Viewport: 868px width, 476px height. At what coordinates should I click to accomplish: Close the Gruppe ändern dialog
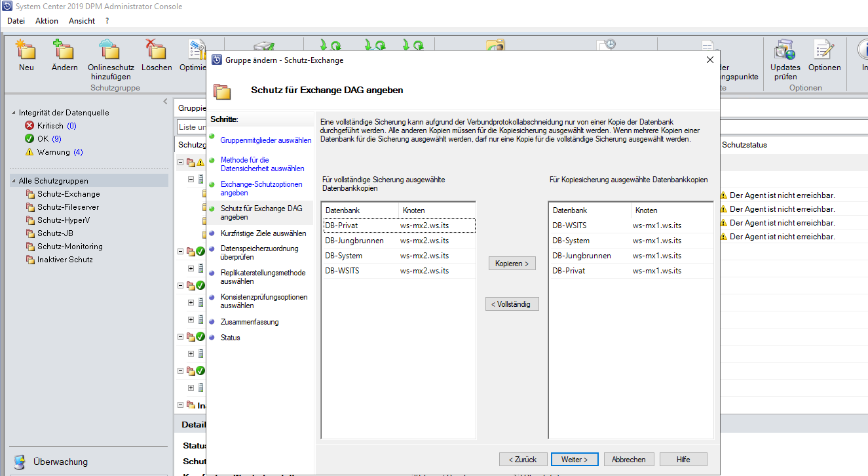point(709,60)
